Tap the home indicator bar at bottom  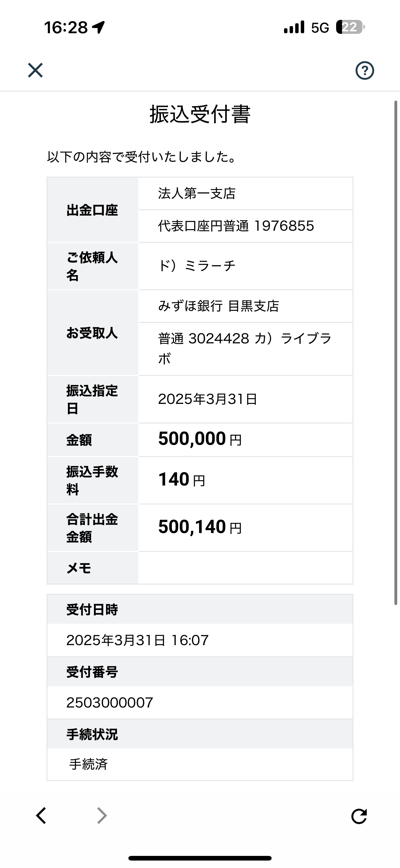click(200, 858)
